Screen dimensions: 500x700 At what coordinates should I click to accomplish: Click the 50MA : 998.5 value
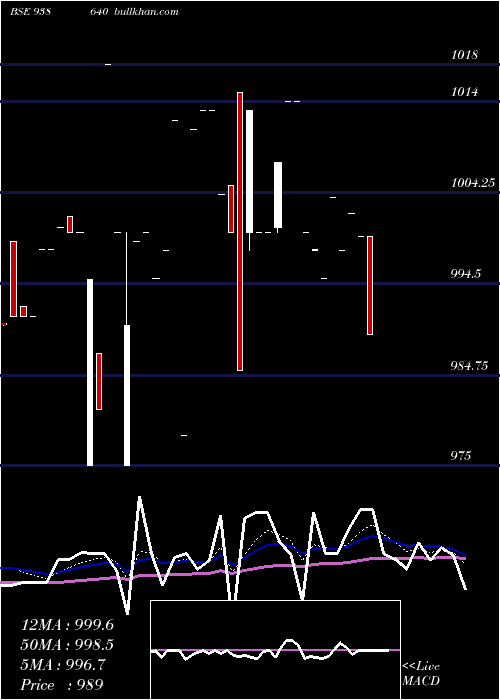(67, 645)
